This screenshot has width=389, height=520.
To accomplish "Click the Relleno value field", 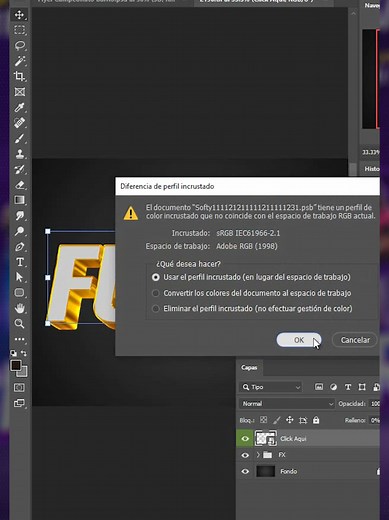I will pos(375,420).
